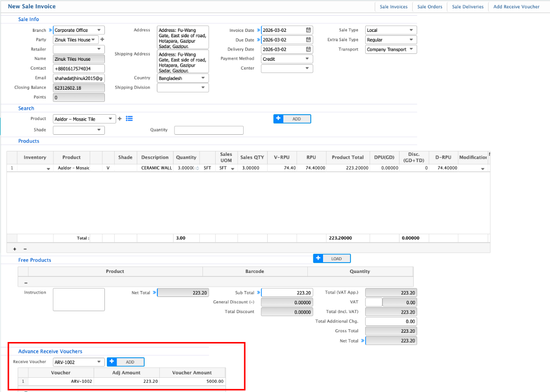Screen dimensions: 550x392
Task: Click the double-arrow icon beside Sub Total
Action: click(258, 293)
